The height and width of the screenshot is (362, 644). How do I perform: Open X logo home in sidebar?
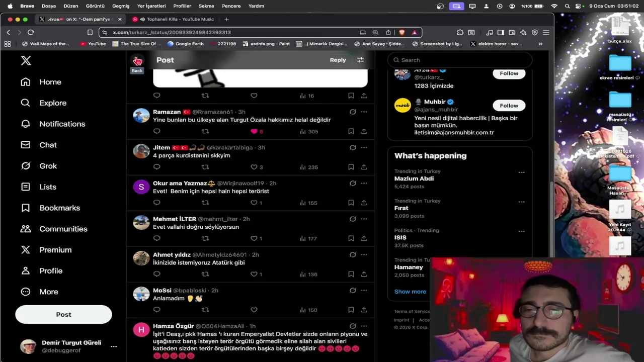(26, 61)
